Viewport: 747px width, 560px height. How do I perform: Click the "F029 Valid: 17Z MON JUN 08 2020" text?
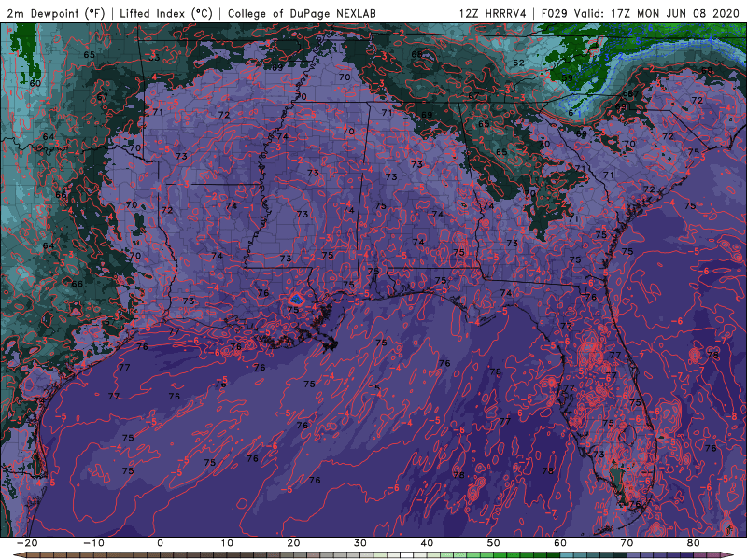(641, 13)
